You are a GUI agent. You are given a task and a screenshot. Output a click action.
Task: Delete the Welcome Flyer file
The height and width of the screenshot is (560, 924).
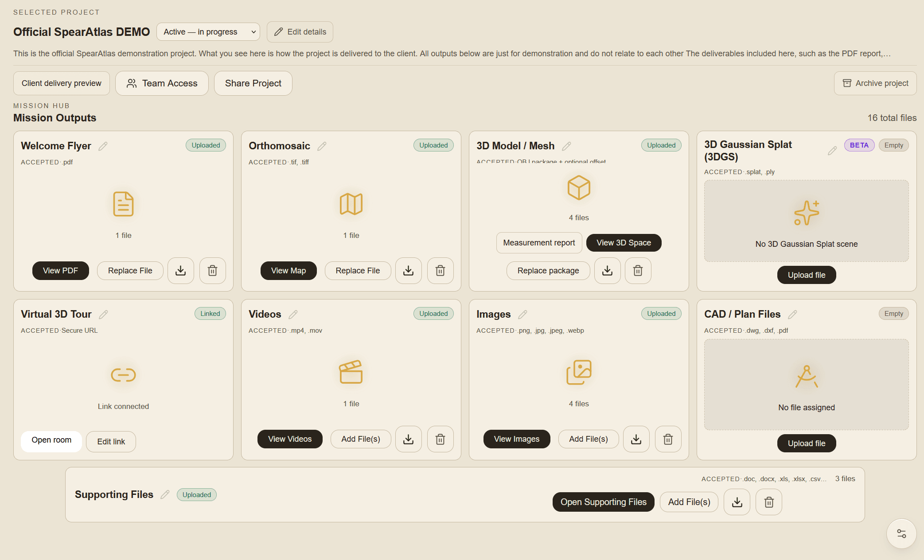[x=213, y=271]
